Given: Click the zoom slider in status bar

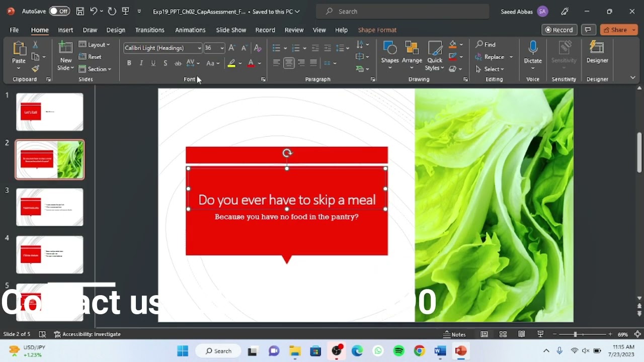Looking at the screenshot, I should click(582, 334).
